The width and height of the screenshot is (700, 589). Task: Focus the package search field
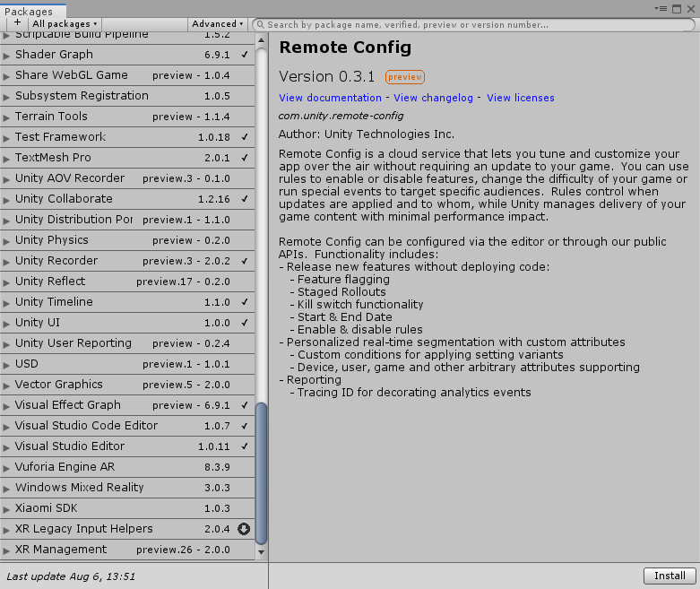473,24
